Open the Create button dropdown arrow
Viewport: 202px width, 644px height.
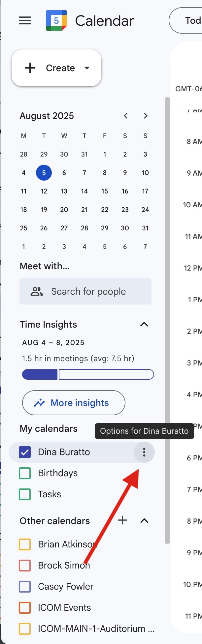[x=87, y=68]
